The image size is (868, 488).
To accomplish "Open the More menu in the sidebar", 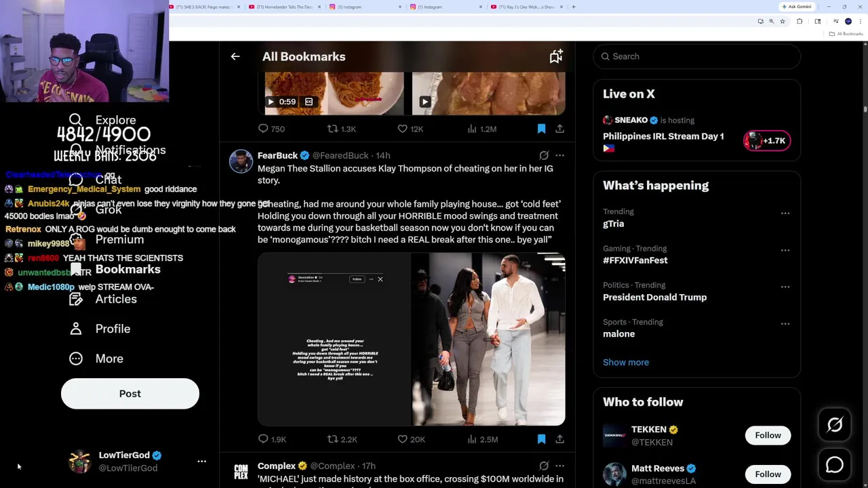I will click(96, 359).
